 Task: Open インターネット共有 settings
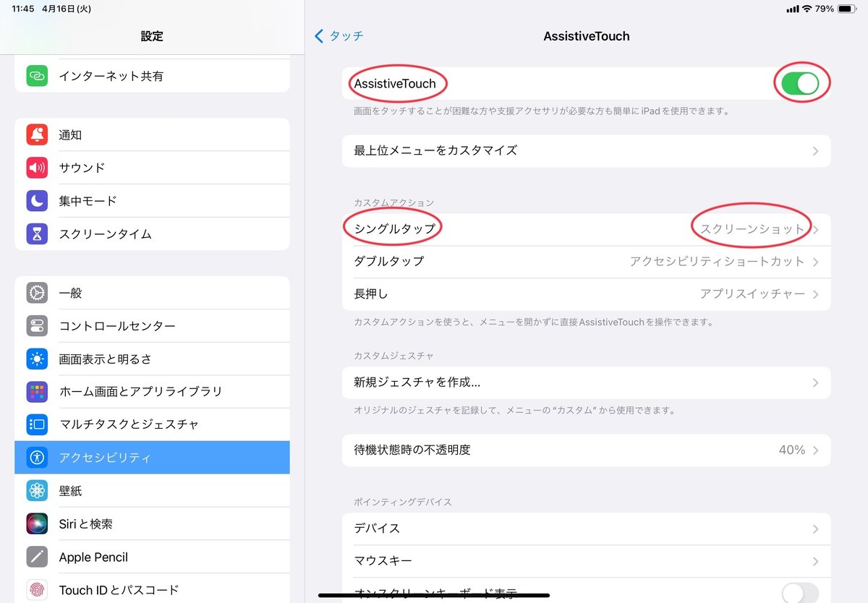(152, 76)
